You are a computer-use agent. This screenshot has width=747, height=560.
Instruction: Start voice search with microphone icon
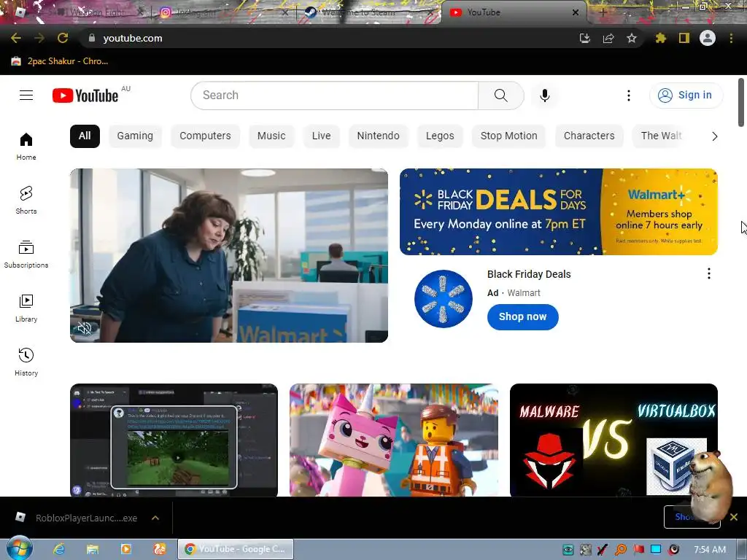[544, 96]
